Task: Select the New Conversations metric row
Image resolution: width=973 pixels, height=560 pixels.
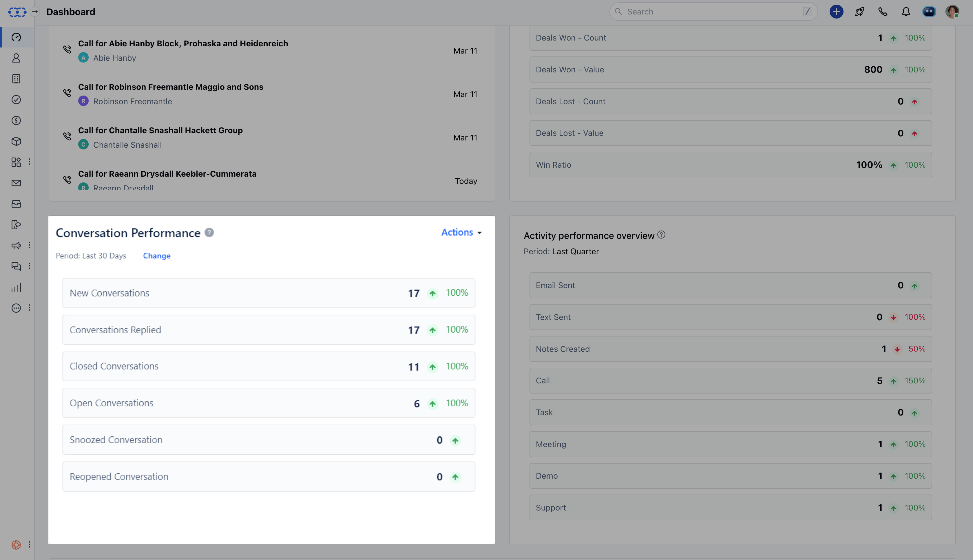Action: (269, 293)
